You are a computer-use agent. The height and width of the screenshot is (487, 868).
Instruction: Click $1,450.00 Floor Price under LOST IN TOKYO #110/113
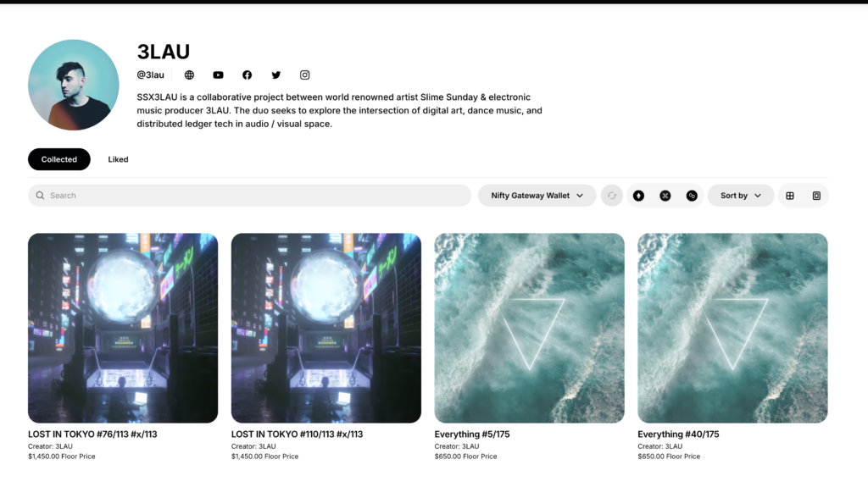[264, 457]
